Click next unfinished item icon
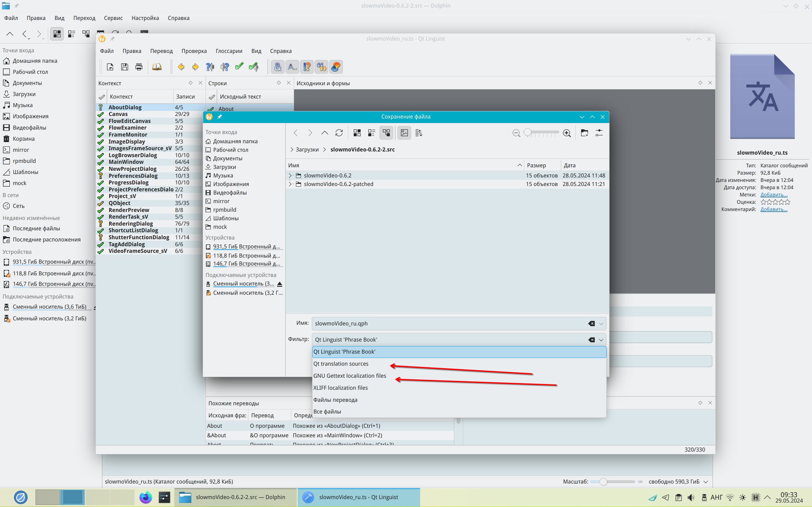Screen dimensions: 812x507 click(x=225, y=67)
